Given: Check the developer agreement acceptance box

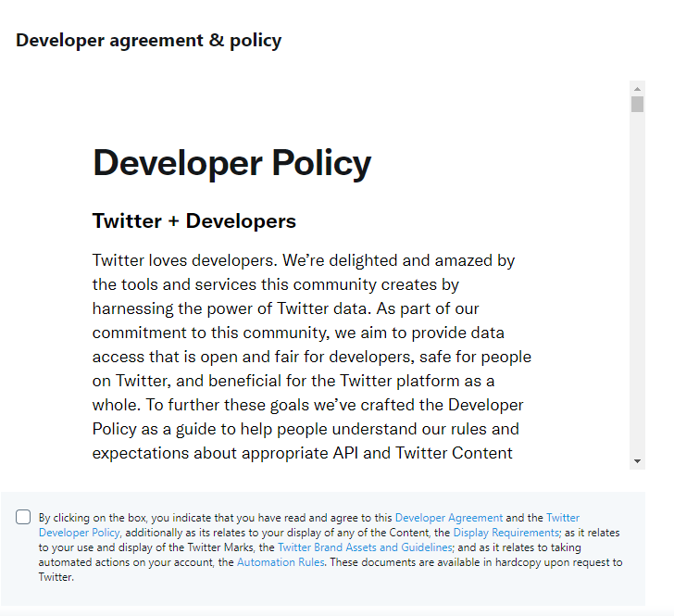Looking at the screenshot, I should click(x=23, y=517).
